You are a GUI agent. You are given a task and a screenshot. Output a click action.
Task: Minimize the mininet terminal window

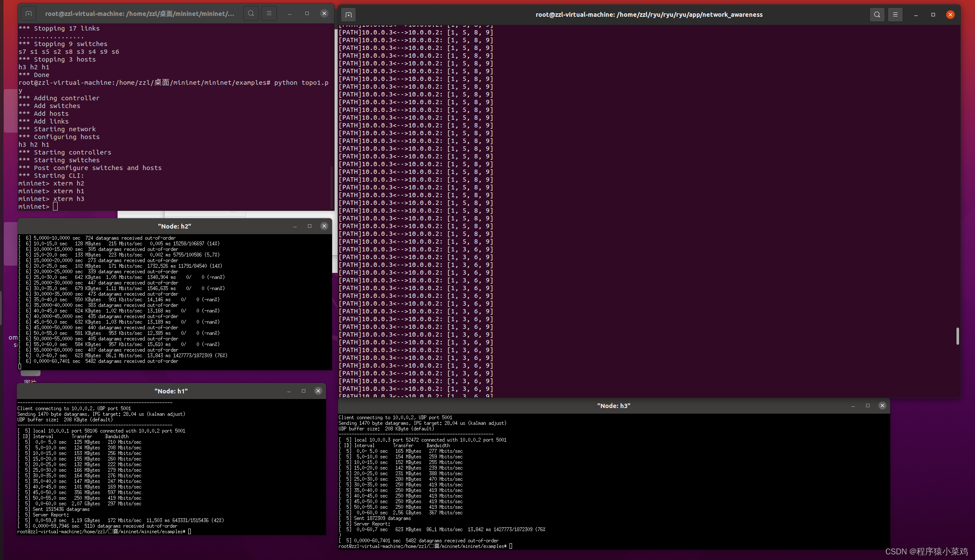click(290, 14)
